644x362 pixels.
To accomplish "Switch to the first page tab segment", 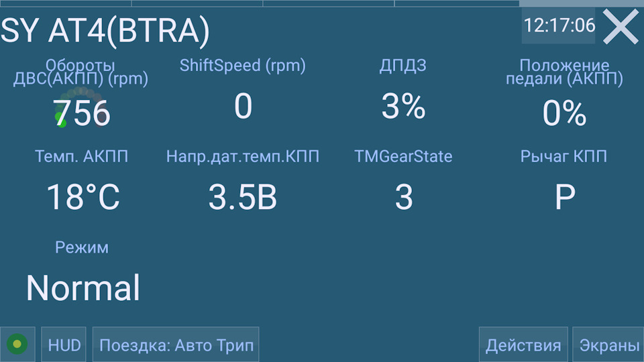I will [x=66, y=3].
